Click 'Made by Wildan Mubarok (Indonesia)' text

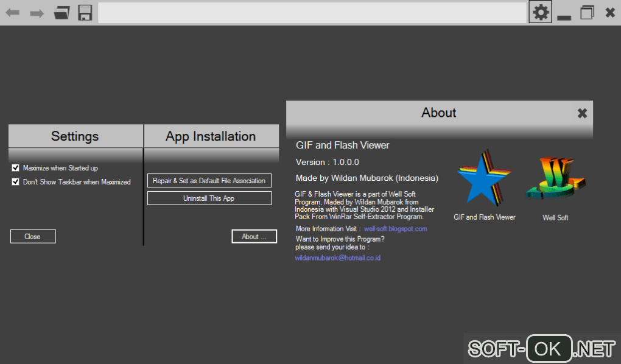(x=367, y=178)
